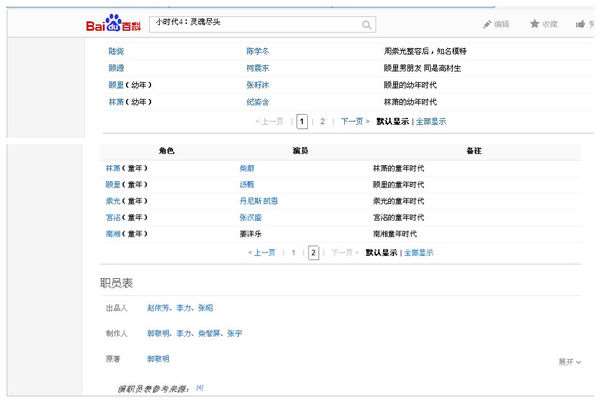Click the reference footnote after 演职员表参考来源

click(199, 388)
